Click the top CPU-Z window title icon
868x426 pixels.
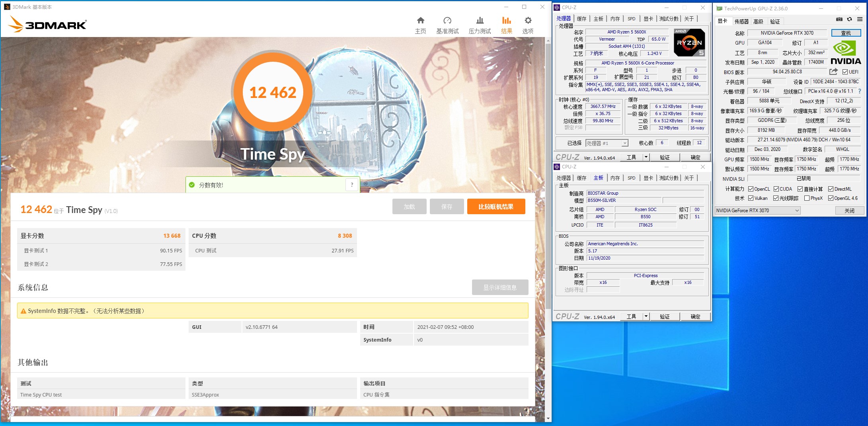(x=557, y=7)
